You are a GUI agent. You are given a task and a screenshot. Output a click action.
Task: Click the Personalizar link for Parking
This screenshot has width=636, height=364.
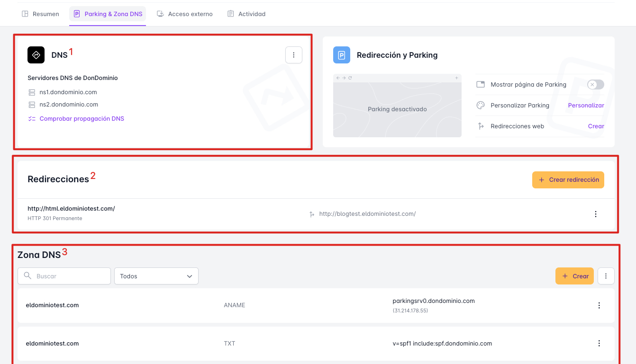(586, 106)
